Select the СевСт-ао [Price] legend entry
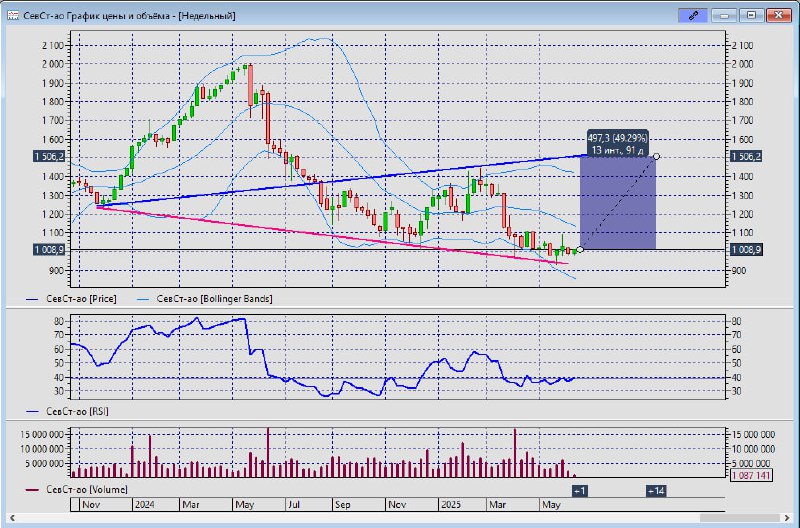The height and width of the screenshot is (528, 800). [71, 299]
